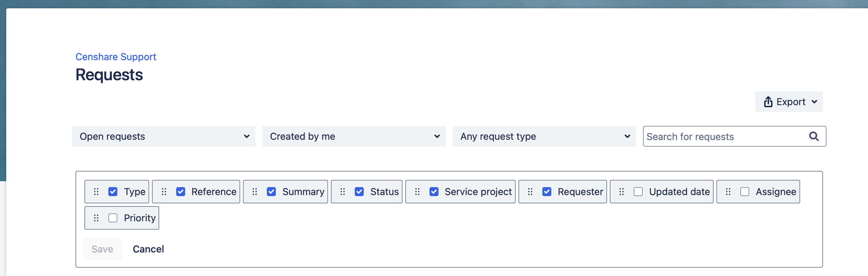This screenshot has height=276, width=868.
Task: Expand the Created by me filter
Action: 354,136
